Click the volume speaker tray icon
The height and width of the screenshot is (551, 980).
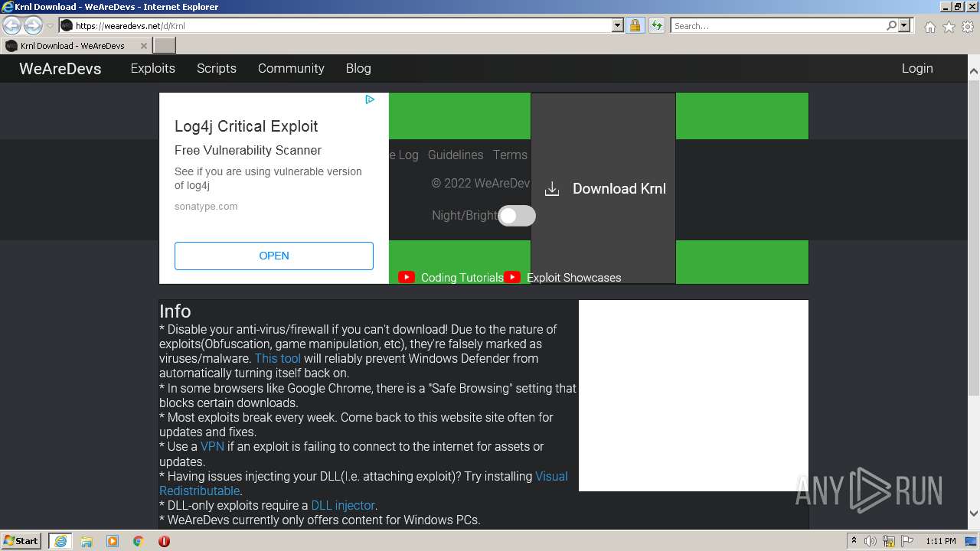[x=871, y=541]
